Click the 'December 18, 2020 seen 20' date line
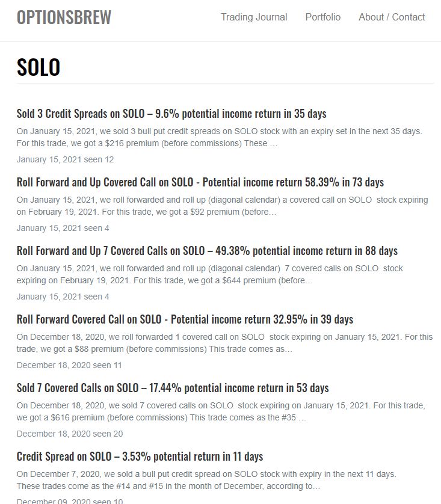Image resolution: width=441 pixels, height=504 pixels. (x=70, y=434)
